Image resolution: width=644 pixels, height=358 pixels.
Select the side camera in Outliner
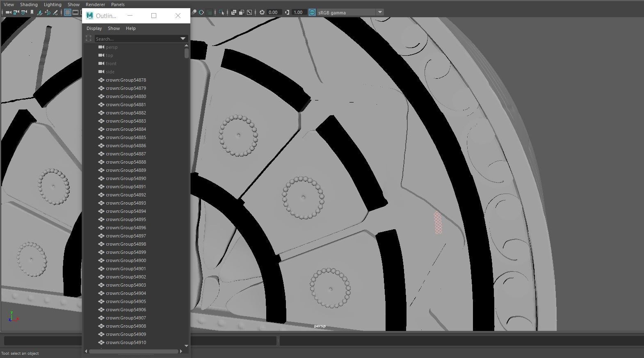click(110, 72)
